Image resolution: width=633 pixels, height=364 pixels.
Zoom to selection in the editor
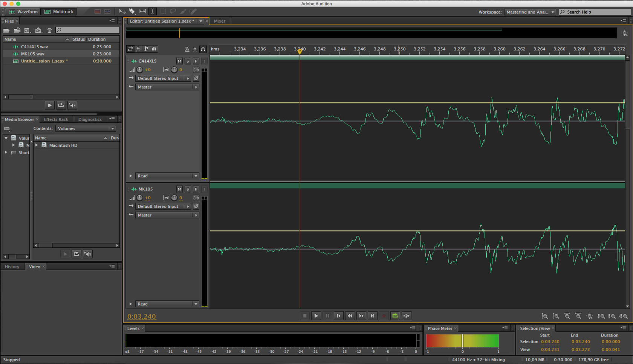click(x=623, y=316)
